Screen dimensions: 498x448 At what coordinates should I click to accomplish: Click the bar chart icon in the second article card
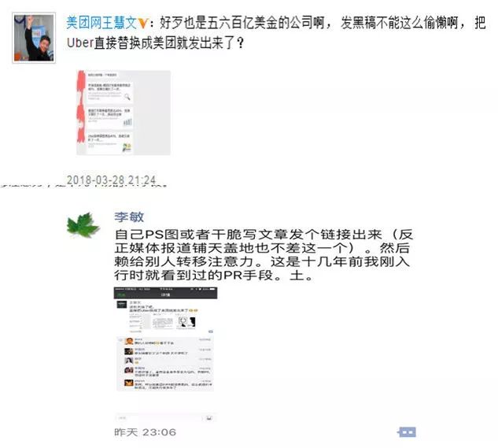tap(127, 122)
